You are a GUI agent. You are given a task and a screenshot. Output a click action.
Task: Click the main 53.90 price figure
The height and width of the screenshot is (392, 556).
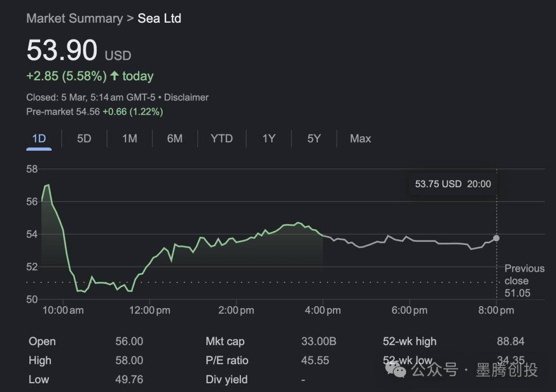[62, 51]
